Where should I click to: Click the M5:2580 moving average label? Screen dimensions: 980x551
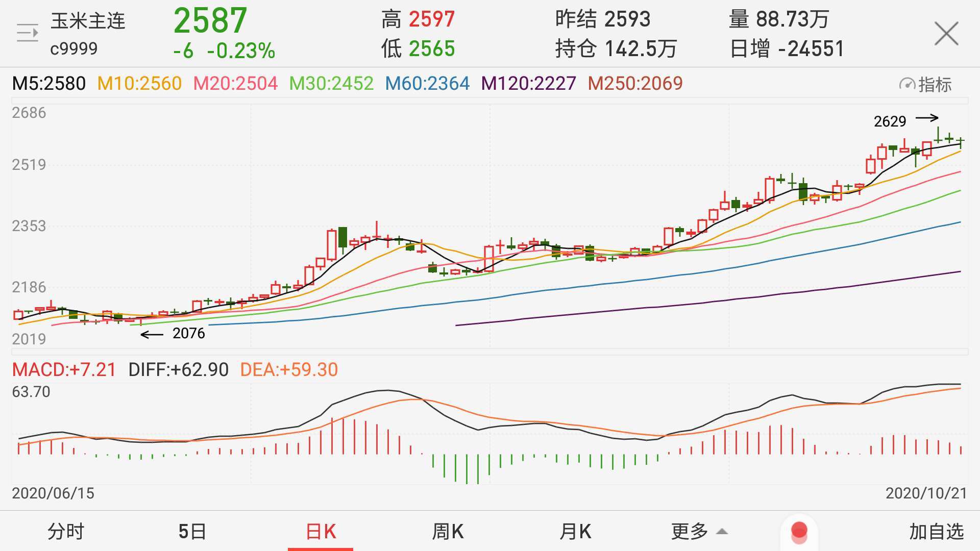tap(48, 84)
